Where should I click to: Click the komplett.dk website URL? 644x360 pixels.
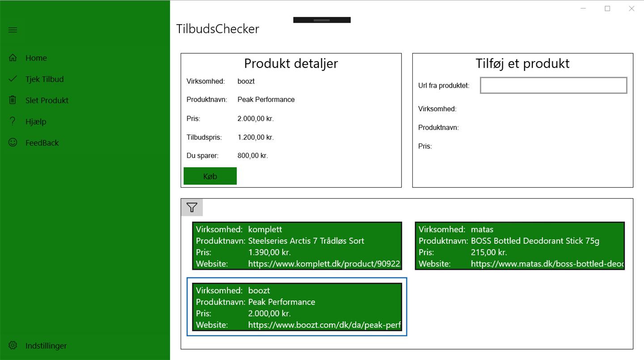(x=324, y=264)
